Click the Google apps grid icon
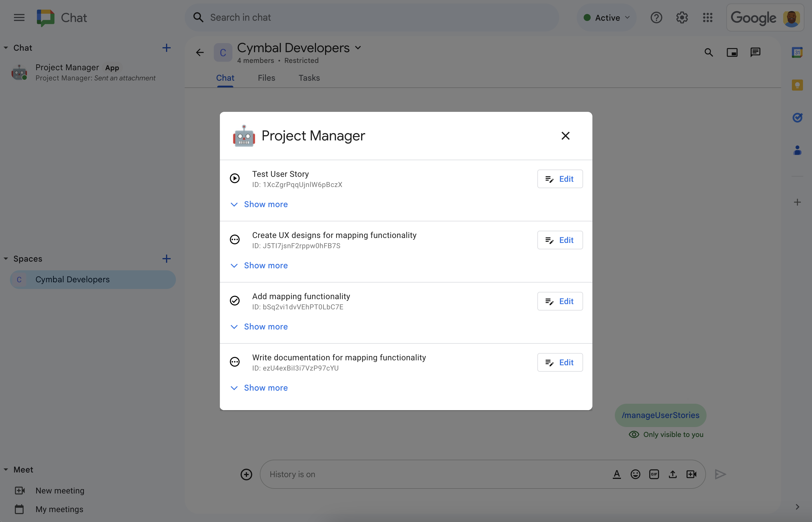The width and height of the screenshot is (812, 522). point(708,17)
